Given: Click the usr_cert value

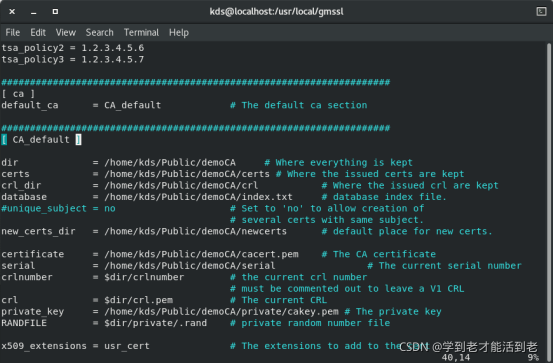Looking at the screenshot, I should (127, 346).
